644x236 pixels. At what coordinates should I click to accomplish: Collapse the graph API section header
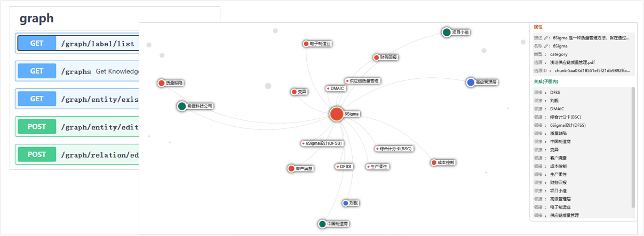[x=37, y=18]
